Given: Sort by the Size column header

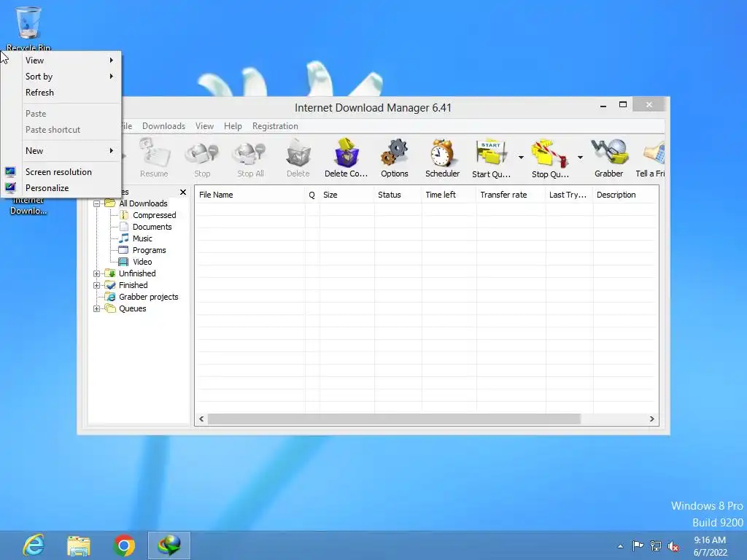Looking at the screenshot, I should coord(347,194).
